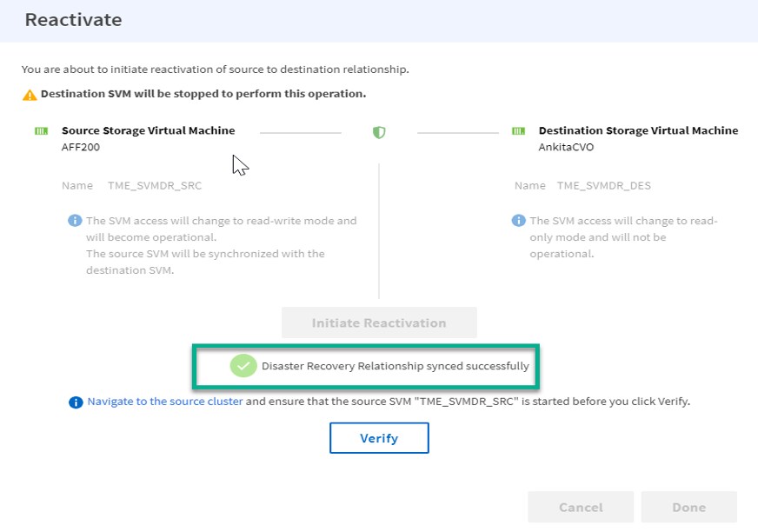This screenshot has height=532, width=758.
Task: Click the AFF200 source cluster name
Action: pos(81,147)
